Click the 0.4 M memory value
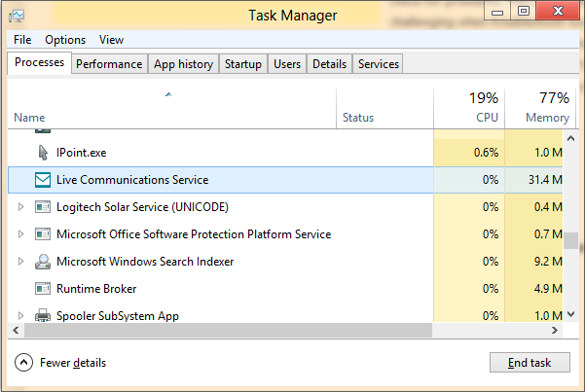 pos(548,207)
